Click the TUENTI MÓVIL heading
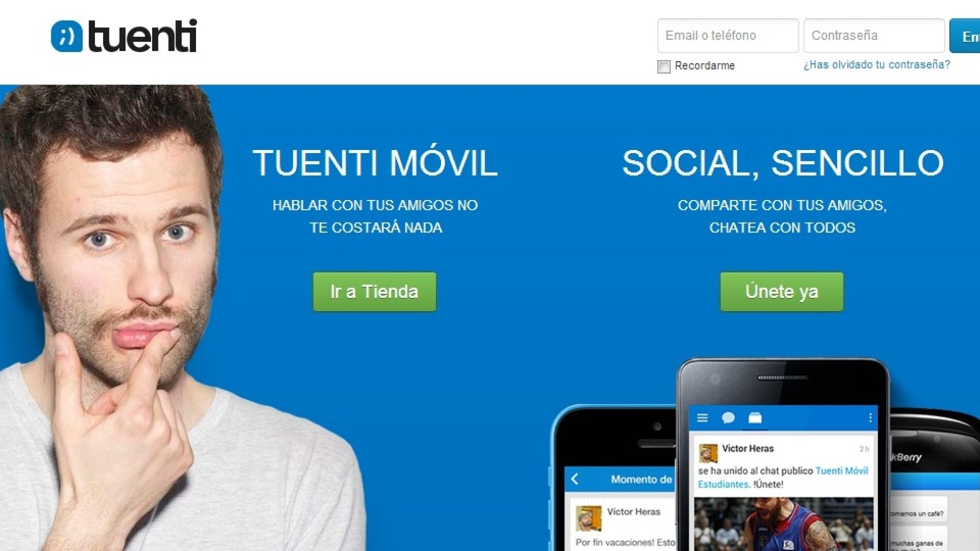This screenshot has height=551, width=980. click(375, 163)
